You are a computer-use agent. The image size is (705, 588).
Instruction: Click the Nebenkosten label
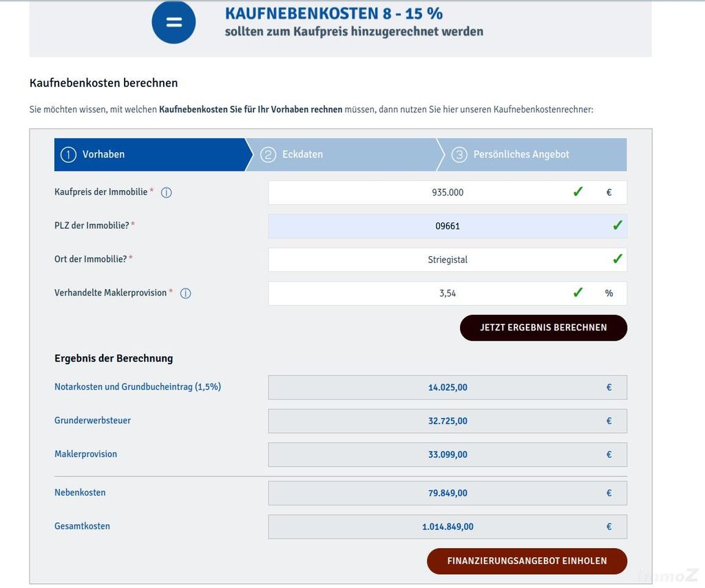pos(80,492)
